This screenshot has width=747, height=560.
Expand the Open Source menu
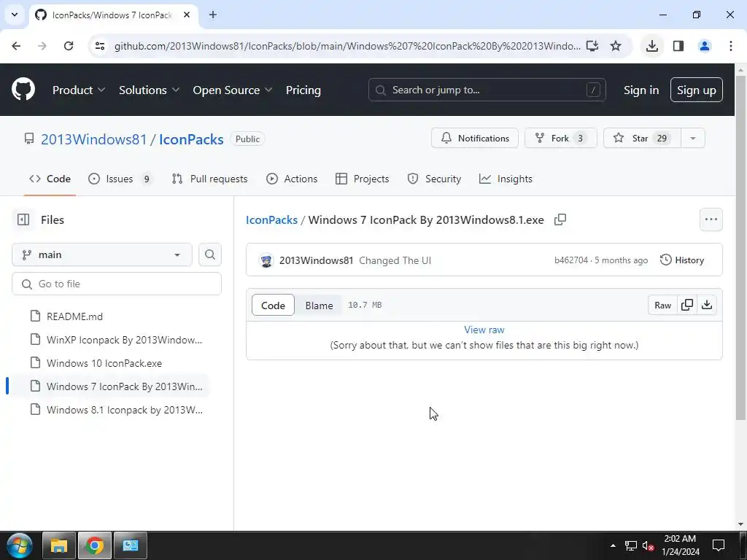coord(233,90)
